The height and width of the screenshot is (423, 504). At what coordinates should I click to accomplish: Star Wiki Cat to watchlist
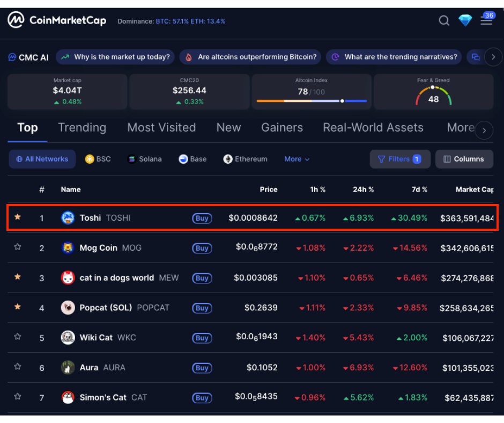point(18,337)
